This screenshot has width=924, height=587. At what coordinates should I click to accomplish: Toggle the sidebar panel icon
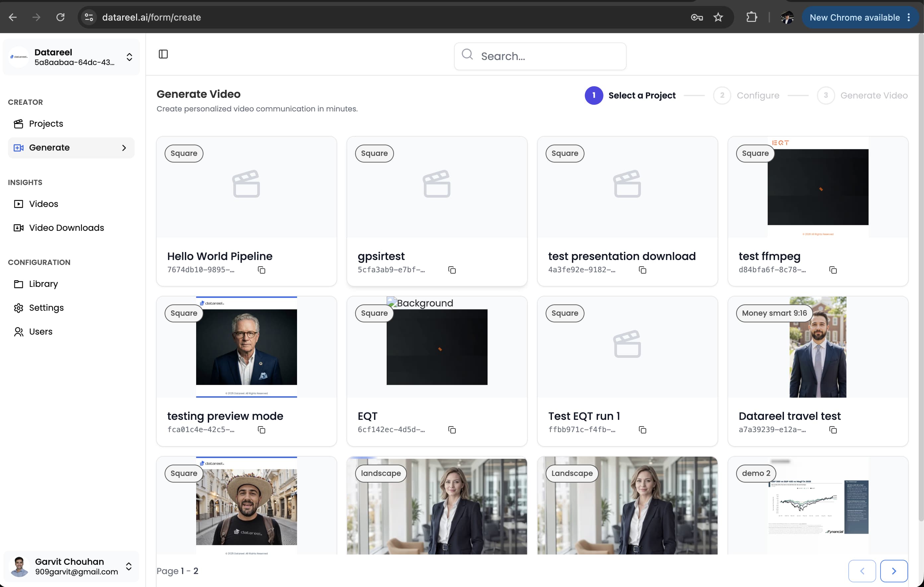point(163,54)
